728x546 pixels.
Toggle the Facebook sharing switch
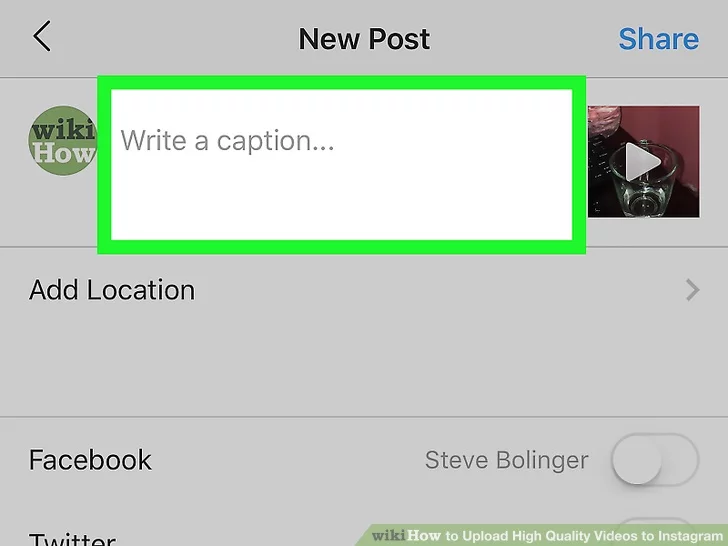click(655, 460)
